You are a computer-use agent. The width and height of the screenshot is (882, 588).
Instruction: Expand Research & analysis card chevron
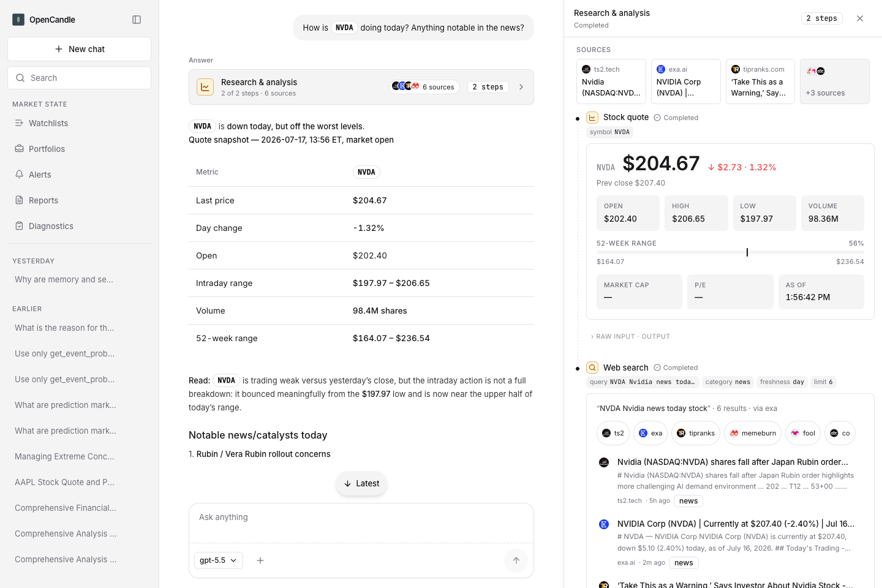click(x=521, y=87)
